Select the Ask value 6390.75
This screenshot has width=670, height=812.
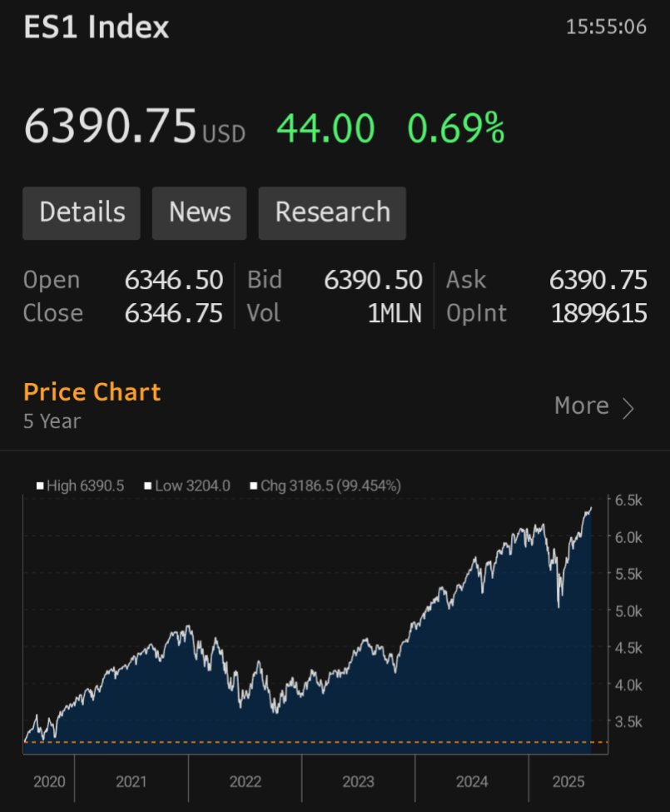point(600,280)
